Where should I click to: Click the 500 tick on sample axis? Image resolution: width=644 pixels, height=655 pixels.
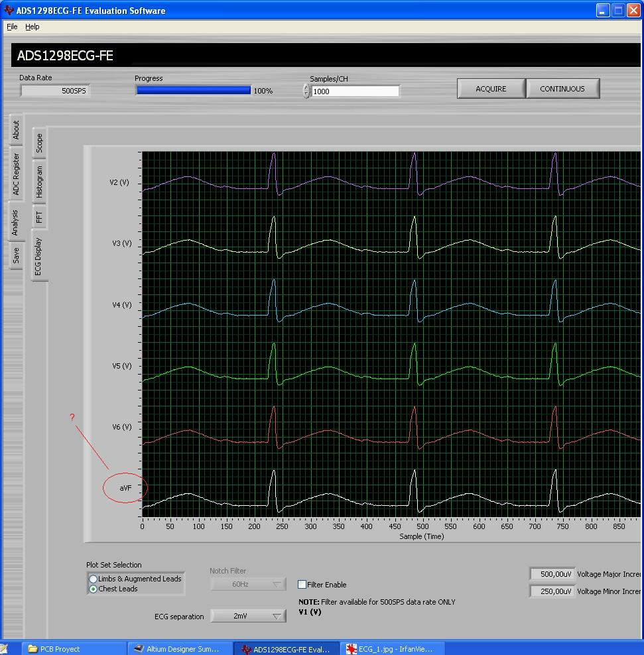(x=422, y=526)
